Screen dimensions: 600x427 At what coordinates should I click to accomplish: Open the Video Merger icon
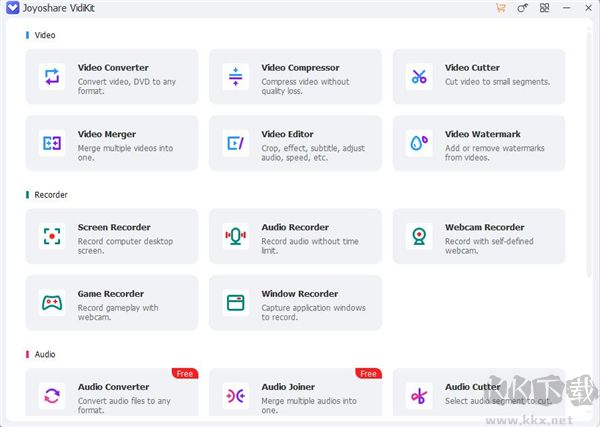[x=52, y=143]
